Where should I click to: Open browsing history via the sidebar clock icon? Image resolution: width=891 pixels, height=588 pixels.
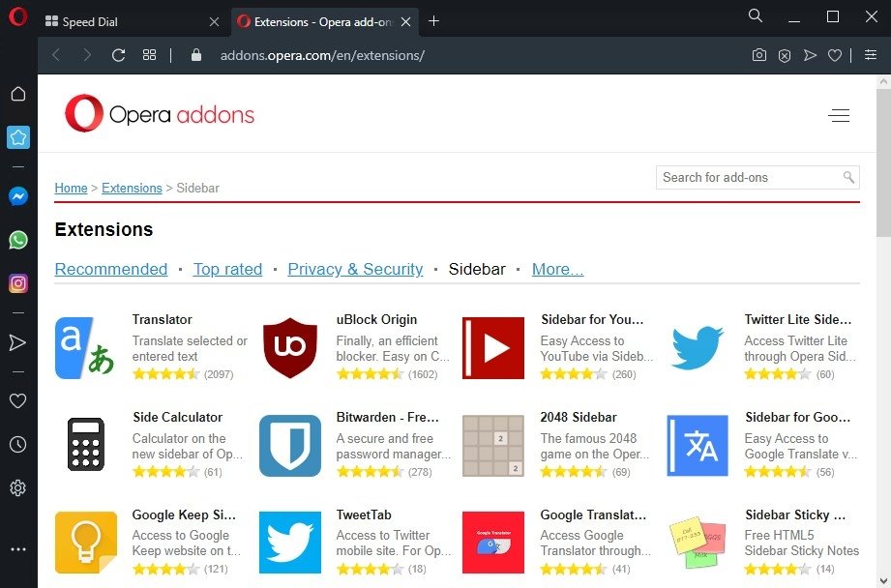click(x=17, y=444)
